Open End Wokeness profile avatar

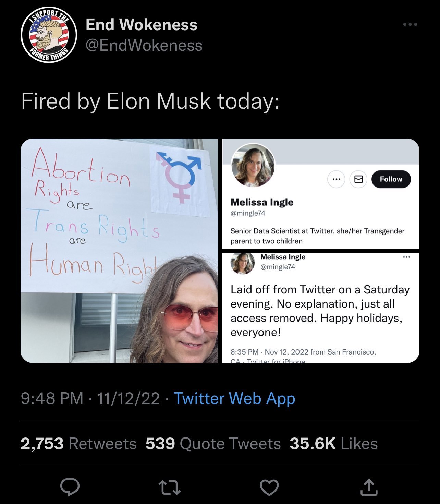pos(49,35)
